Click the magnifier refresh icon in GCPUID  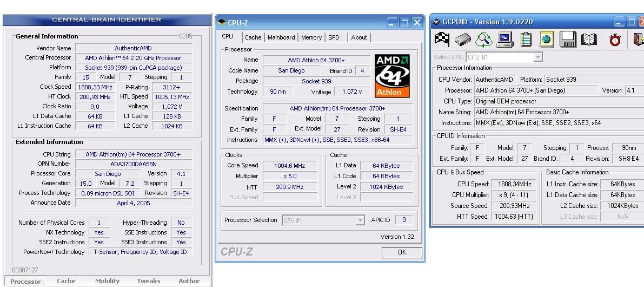[x=484, y=40]
